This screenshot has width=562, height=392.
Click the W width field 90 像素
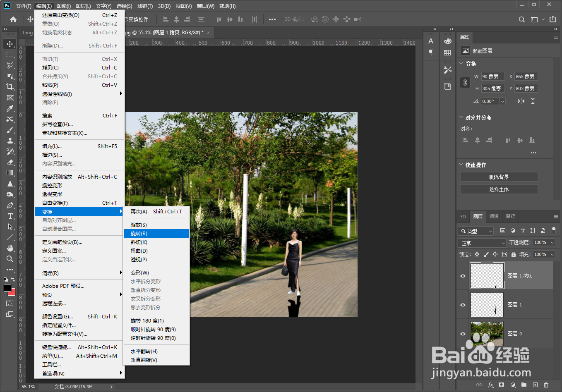click(x=492, y=76)
